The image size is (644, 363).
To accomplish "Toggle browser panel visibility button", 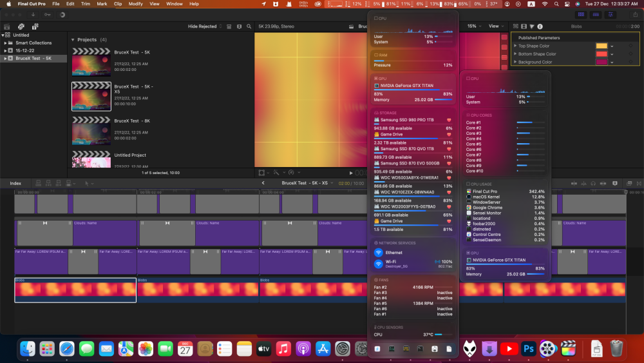I will (581, 15).
